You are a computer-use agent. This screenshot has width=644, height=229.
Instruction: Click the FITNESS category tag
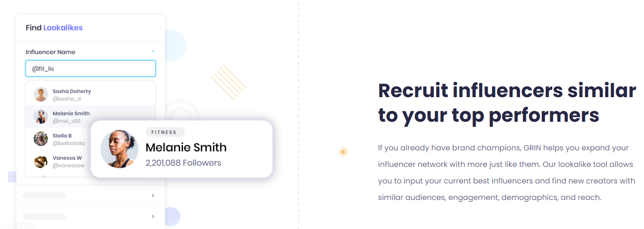tap(164, 132)
